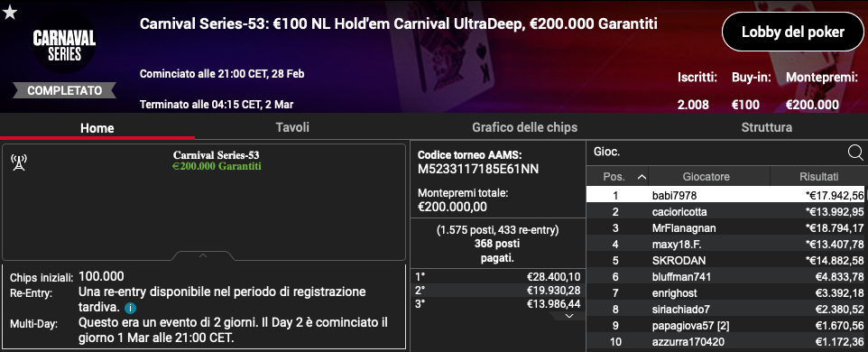Select player babi7978 row
This screenshot has width=868, height=352.
point(727,195)
